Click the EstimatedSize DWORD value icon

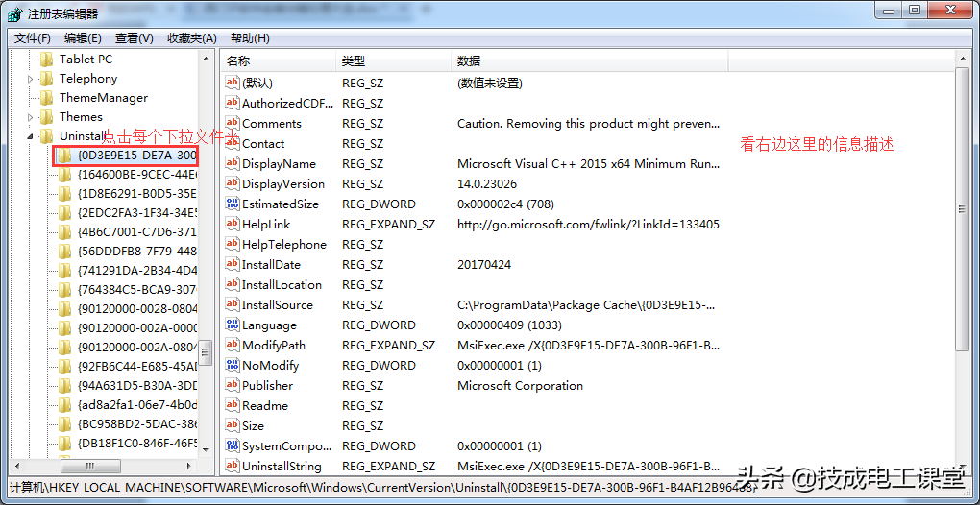click(232, 204)
